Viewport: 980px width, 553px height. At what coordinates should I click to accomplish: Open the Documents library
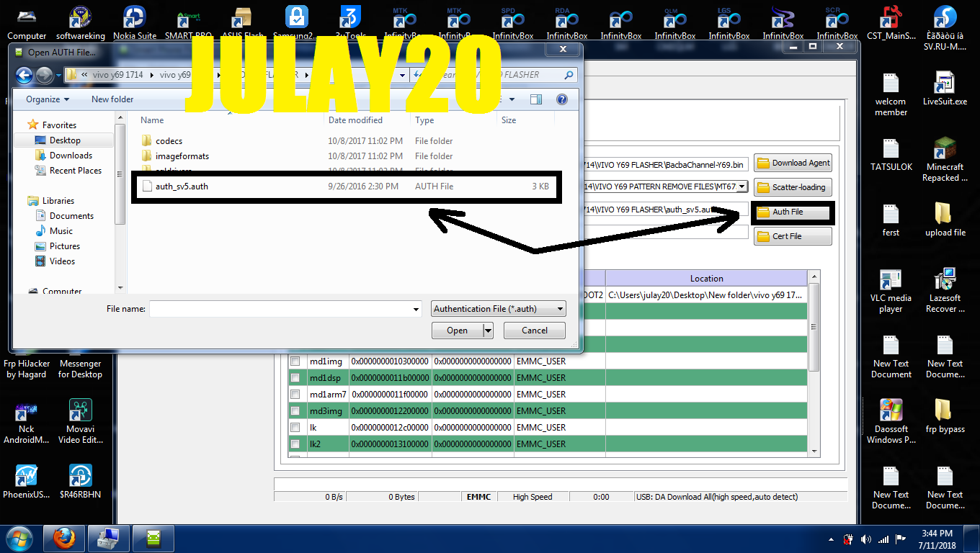[x=71, y=216]
